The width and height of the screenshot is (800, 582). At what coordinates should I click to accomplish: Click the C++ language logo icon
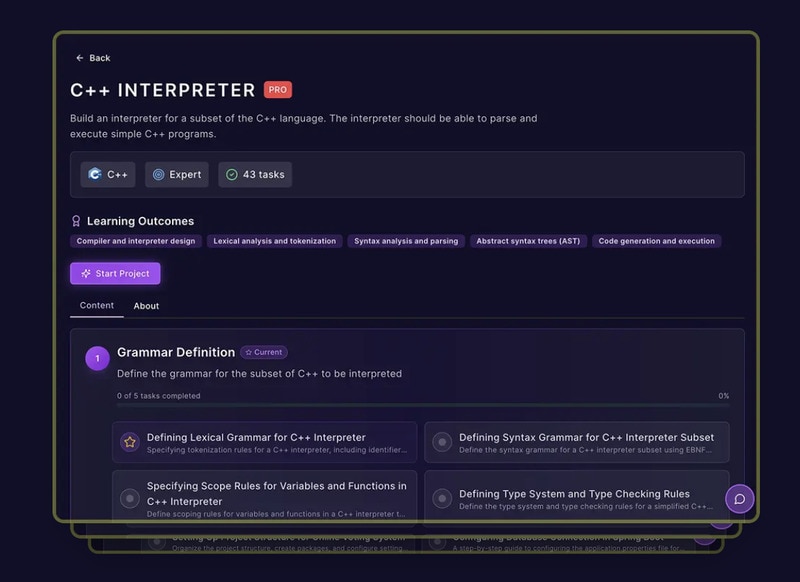point(95,174)
